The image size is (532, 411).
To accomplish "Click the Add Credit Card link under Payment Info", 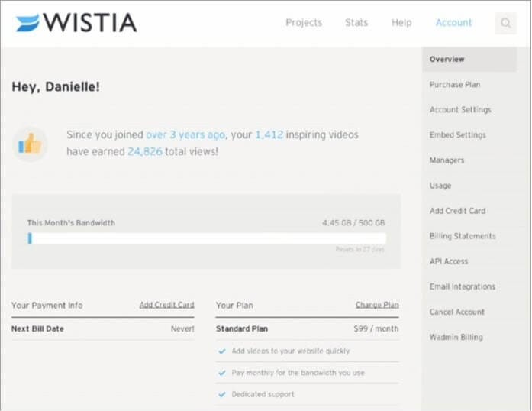I will click(167, 305).
